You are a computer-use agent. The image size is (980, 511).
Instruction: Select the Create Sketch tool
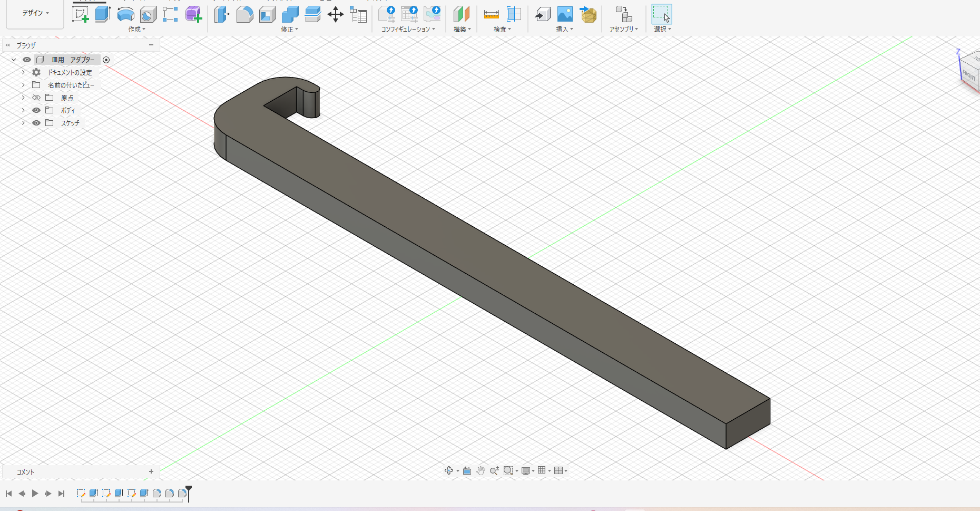click(80, 14)
